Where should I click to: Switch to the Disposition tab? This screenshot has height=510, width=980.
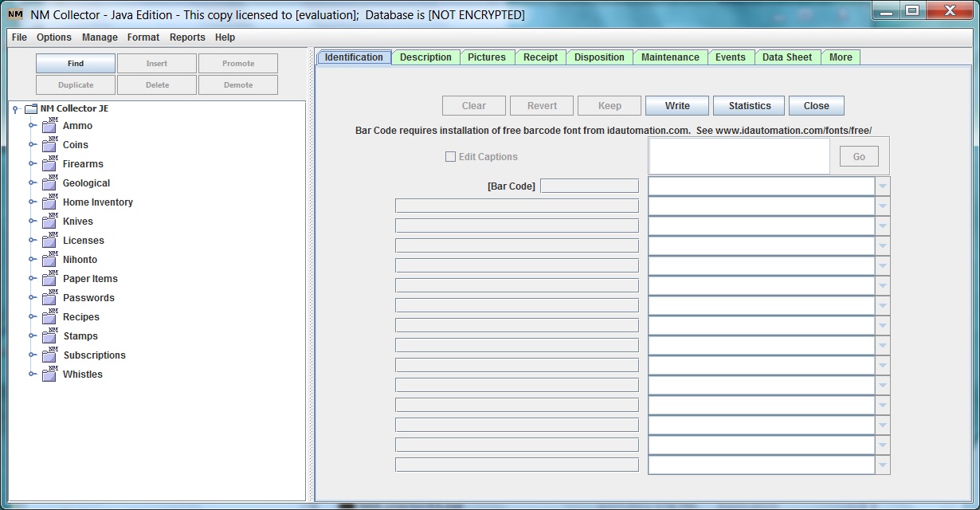(599, 57)
